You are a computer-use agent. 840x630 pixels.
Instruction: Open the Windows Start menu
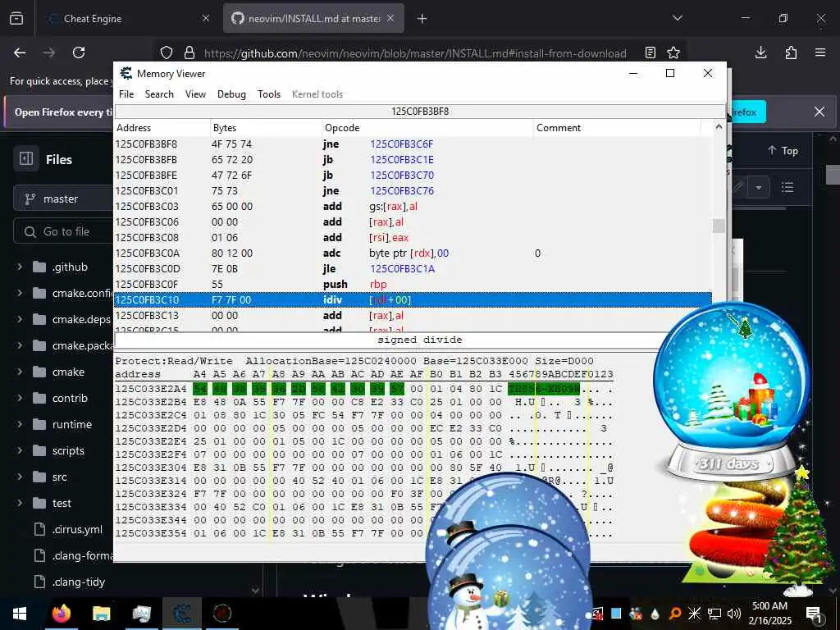point(20,614)
